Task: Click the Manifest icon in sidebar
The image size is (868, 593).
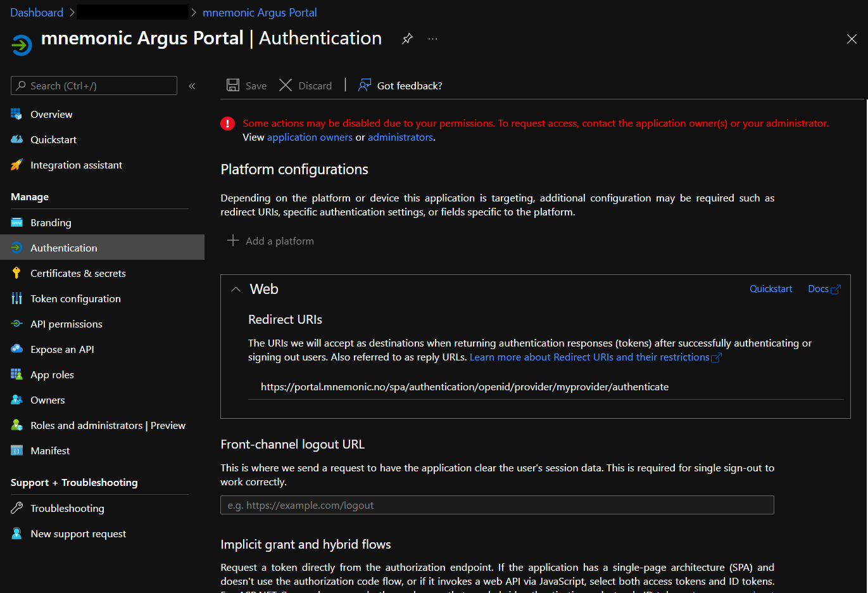Action: (x=16, y=450)
